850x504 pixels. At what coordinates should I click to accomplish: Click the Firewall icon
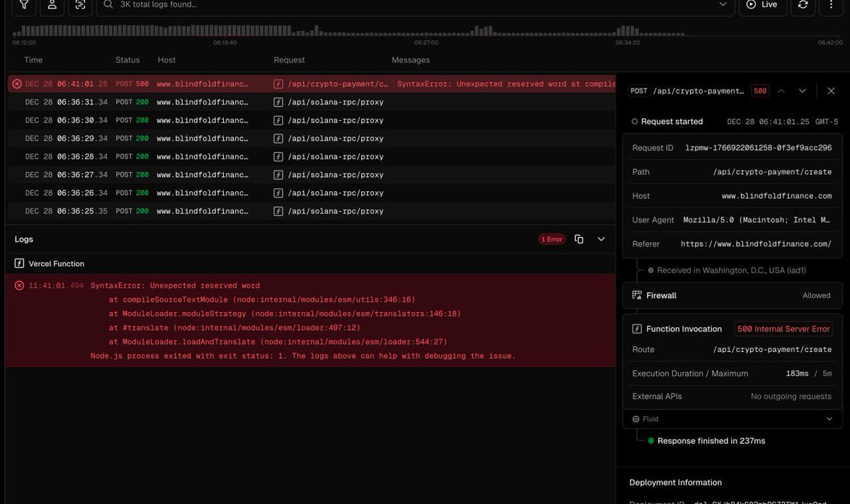pos(637,295)
